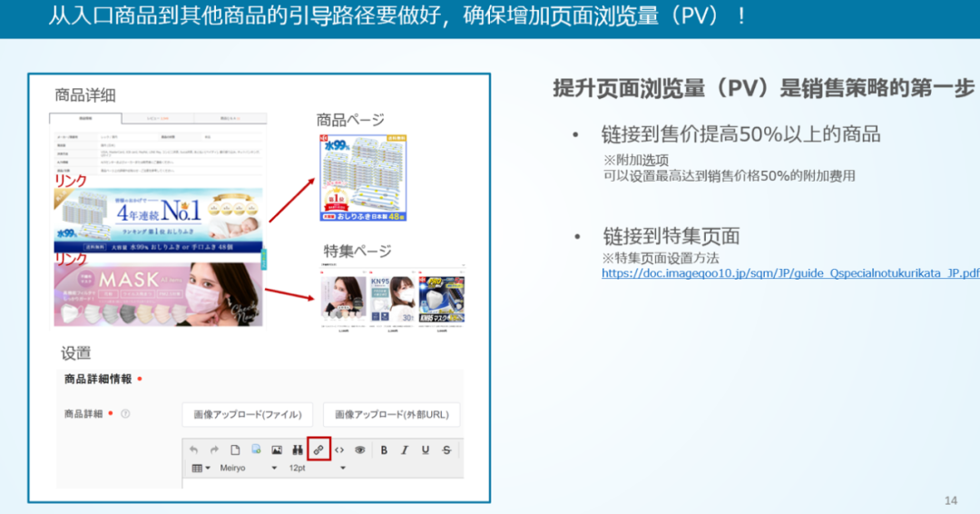This screenshot has height=514, width=980.
Task: Click the template page icon with green plus
Action: click(x=256, y=450)
